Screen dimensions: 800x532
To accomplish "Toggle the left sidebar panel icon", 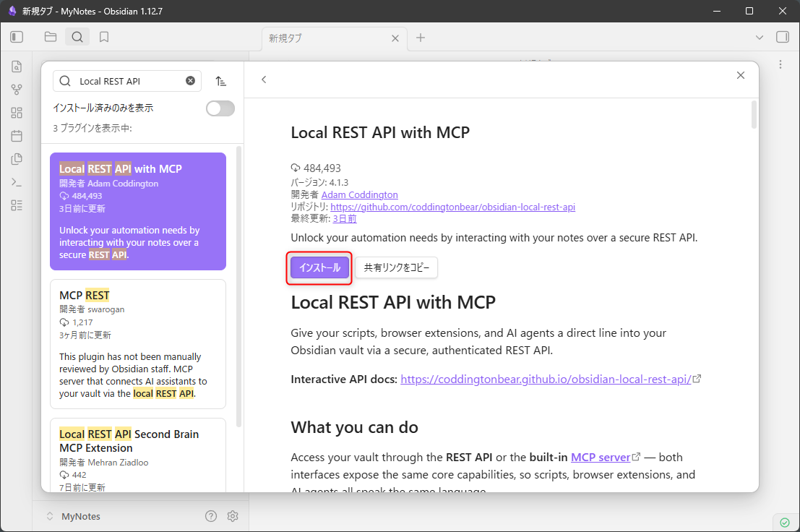I will pyautogui.click(x=17, y=37).
